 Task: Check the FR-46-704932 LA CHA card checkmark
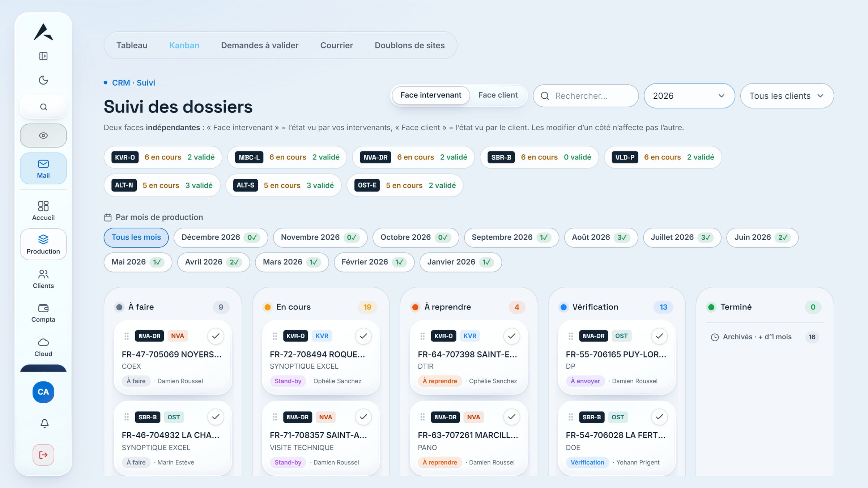click(216, 417)
